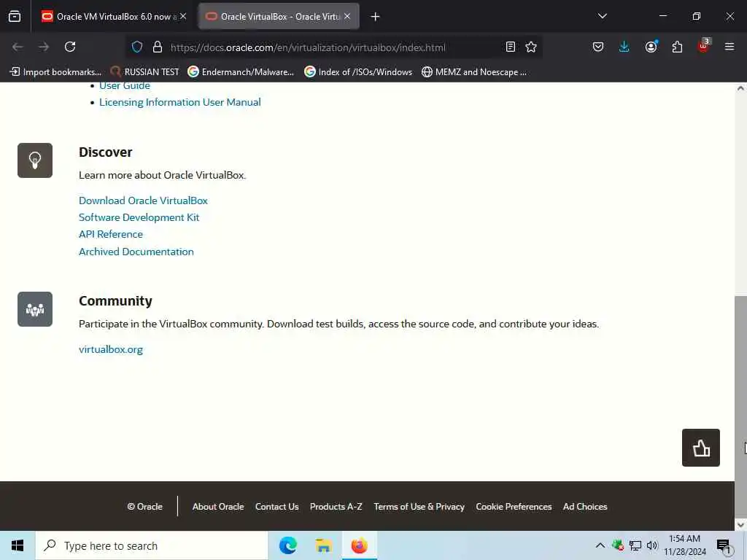Go back to previous page
Screen dimensions: 747x560
(18, 47)
